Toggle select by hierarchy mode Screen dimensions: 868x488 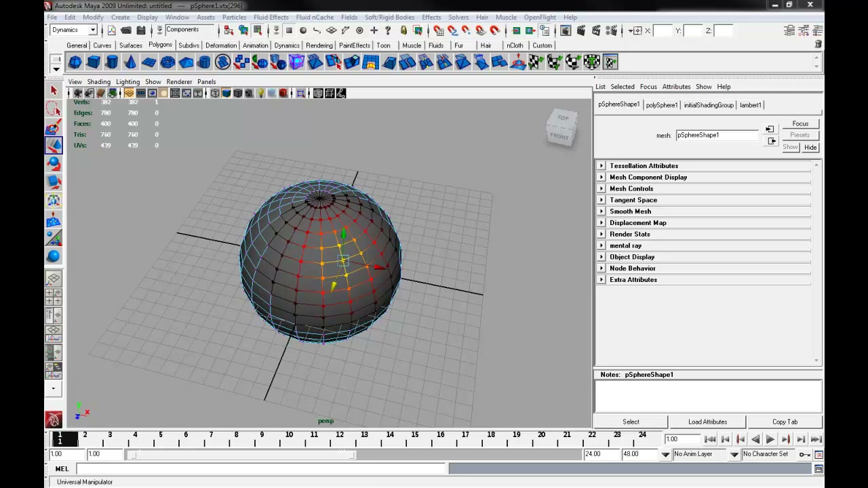[x=229, y=30]
